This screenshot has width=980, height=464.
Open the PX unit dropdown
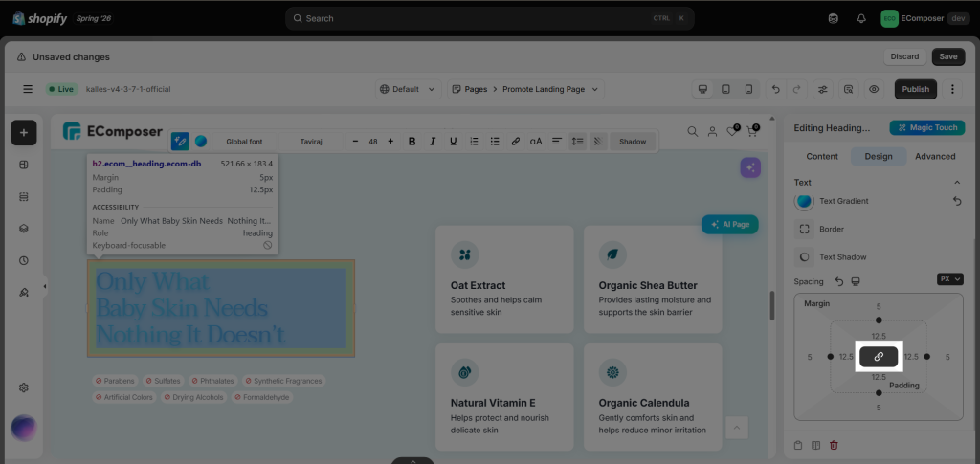coord(950,279)
